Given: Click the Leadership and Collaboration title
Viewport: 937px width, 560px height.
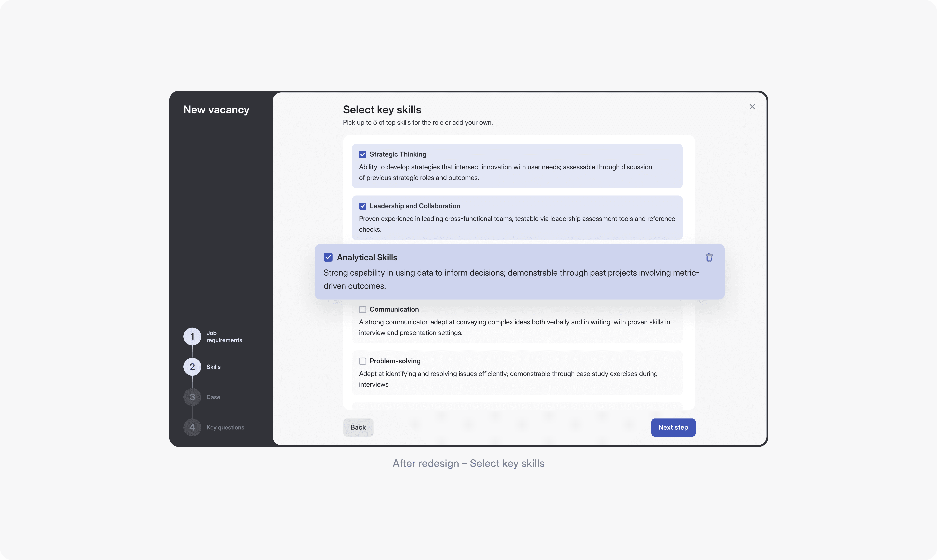Looking at the screenshot, I should 415,206.
